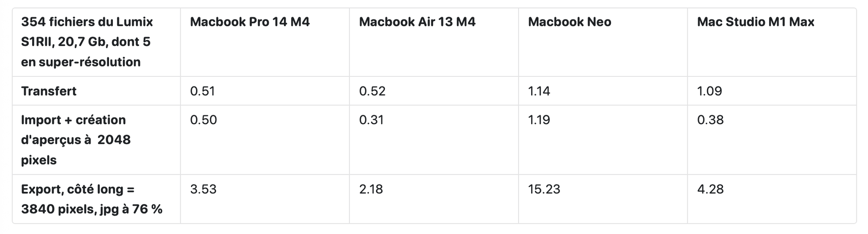
Task: Select the 1.19 import time cell
Action: coord(539,120)
